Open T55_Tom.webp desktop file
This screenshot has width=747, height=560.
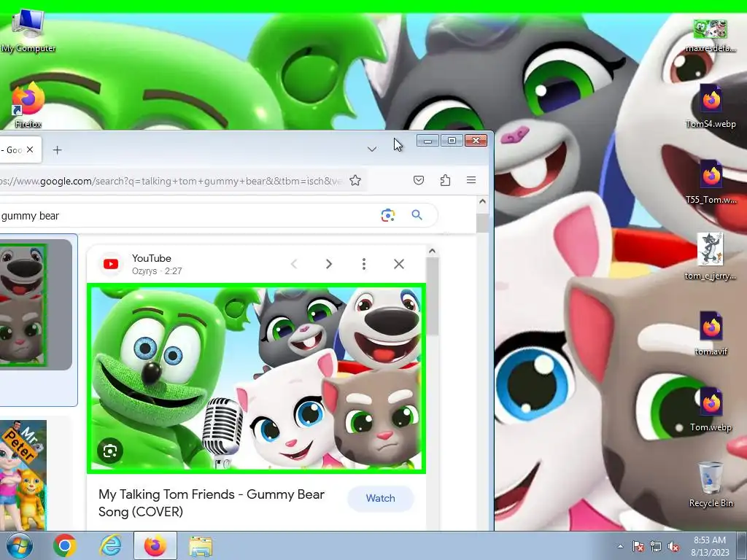click(x=711, y=182)
